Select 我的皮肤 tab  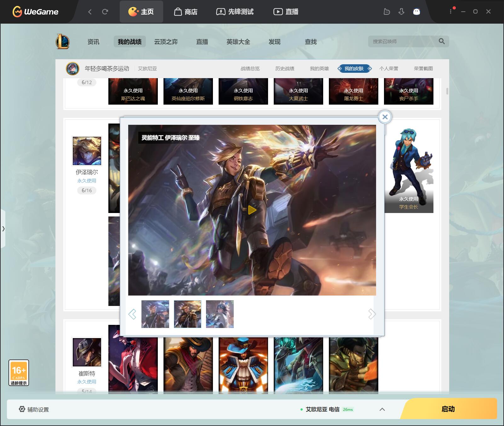(x=354, y=68)
